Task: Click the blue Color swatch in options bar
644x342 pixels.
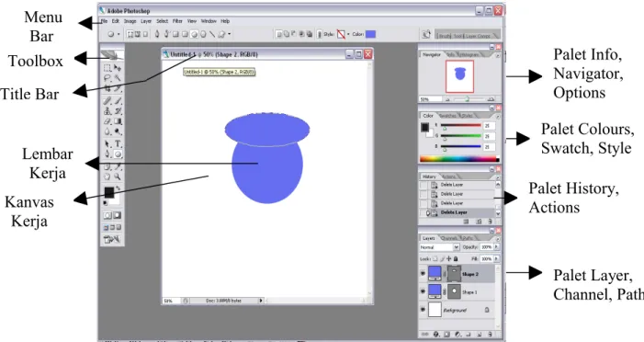Action: pyautogui.click(x=370, y=35)
